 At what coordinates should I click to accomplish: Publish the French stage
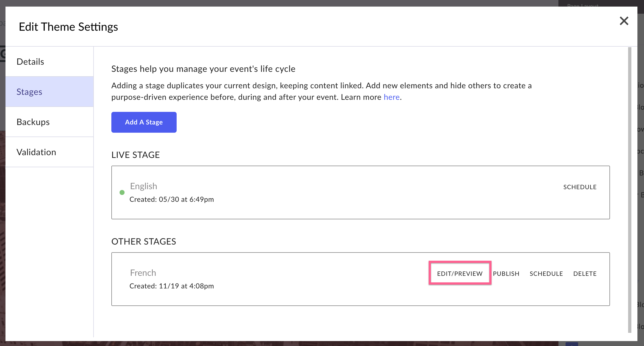pyautogui.click(x=506, y=274)
